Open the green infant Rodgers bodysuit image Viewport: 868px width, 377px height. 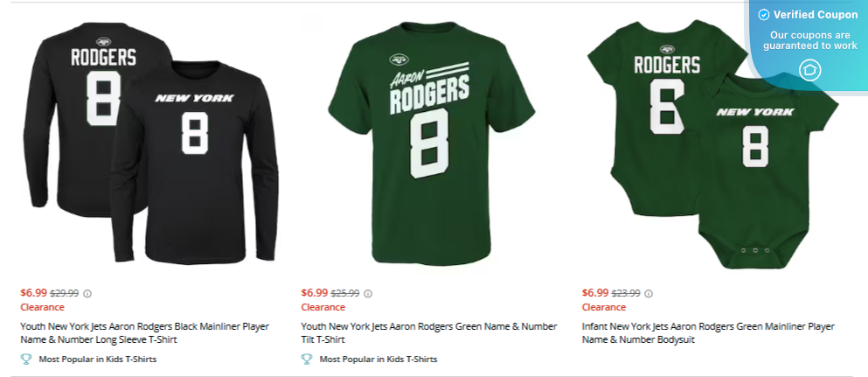click(708, 149)
